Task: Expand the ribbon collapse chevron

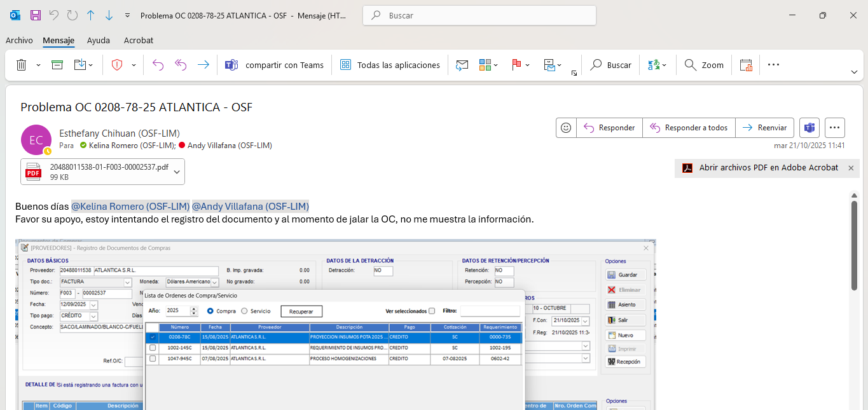Action: pyautogui.click(x=854, y=72)
